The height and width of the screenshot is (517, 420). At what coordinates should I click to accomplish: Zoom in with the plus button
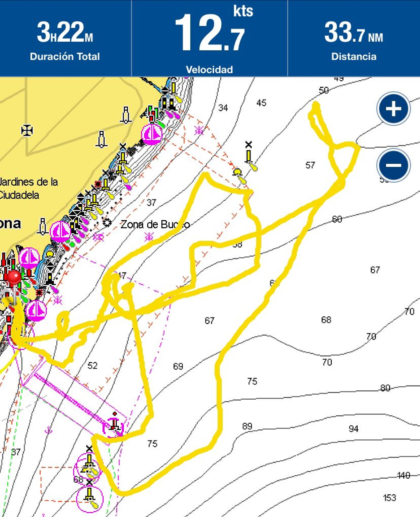tap(393, 109)
